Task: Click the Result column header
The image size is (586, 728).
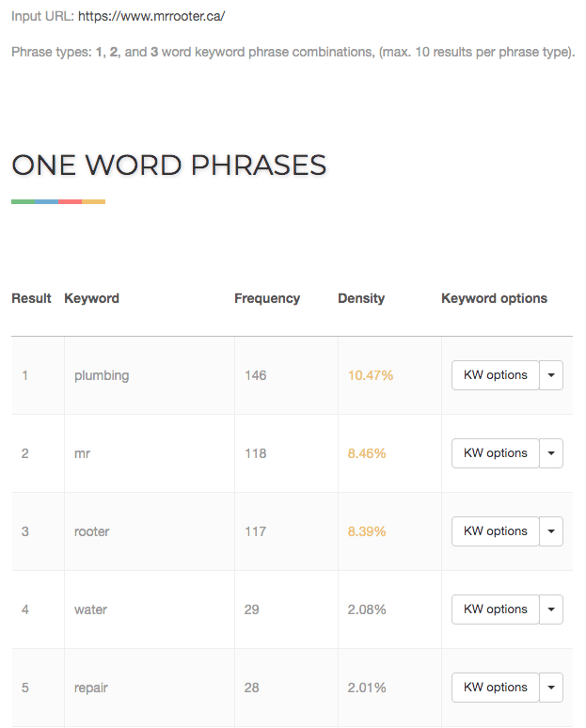Action: click(31, 298)
